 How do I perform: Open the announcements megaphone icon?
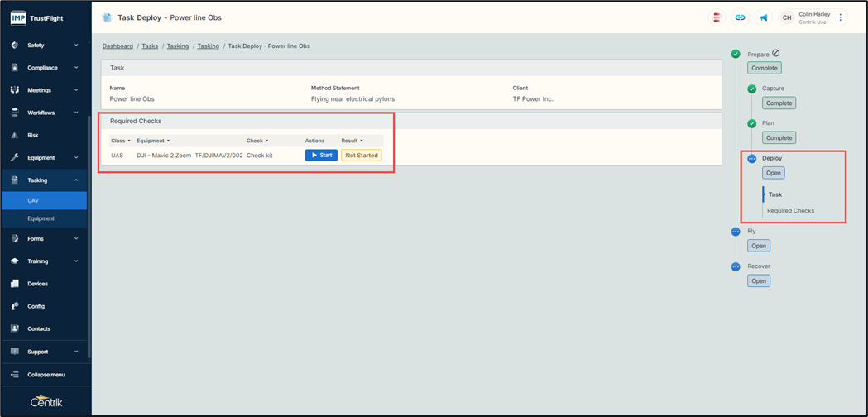click(x=764, y=17)
